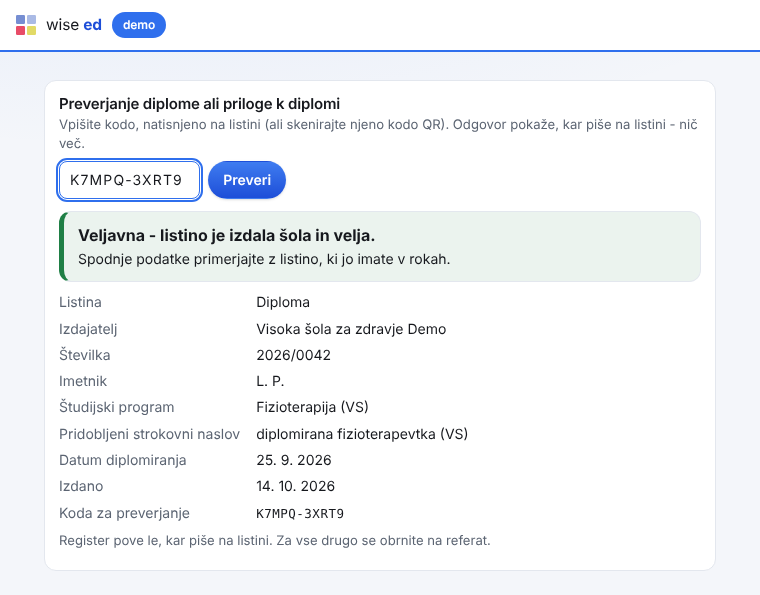Click 'Visoka šola za zdravje Demo' value
The image size is (760, 595).
pos(351,329)
